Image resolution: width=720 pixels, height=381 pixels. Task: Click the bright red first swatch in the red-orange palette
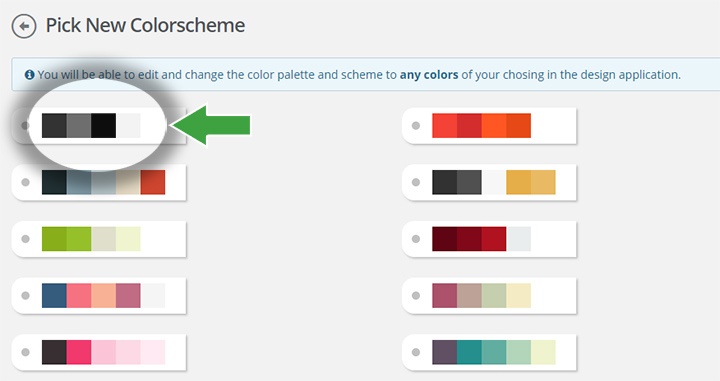(444, 125)
